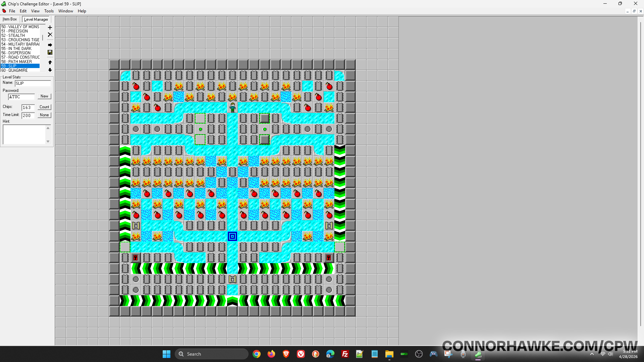Viewport: 644px width, 362px height.
Task: Move the selected level up
Action: point(50,62)
